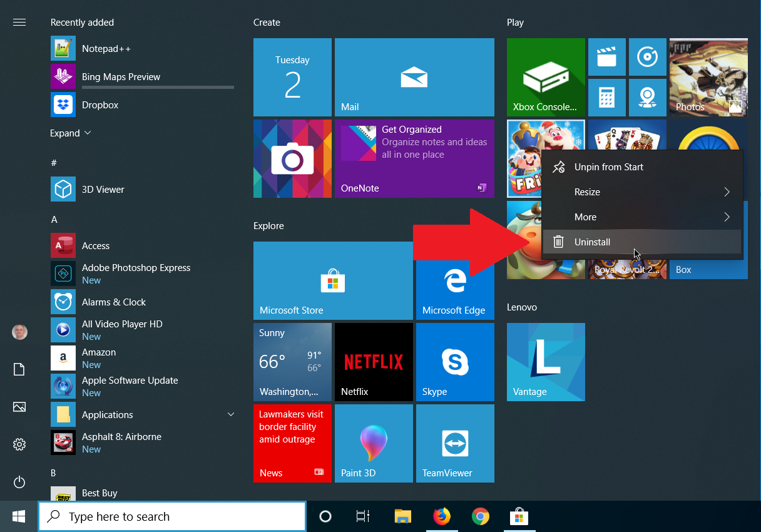
Task: Open Apple Software Update
Action: point(143,386)
